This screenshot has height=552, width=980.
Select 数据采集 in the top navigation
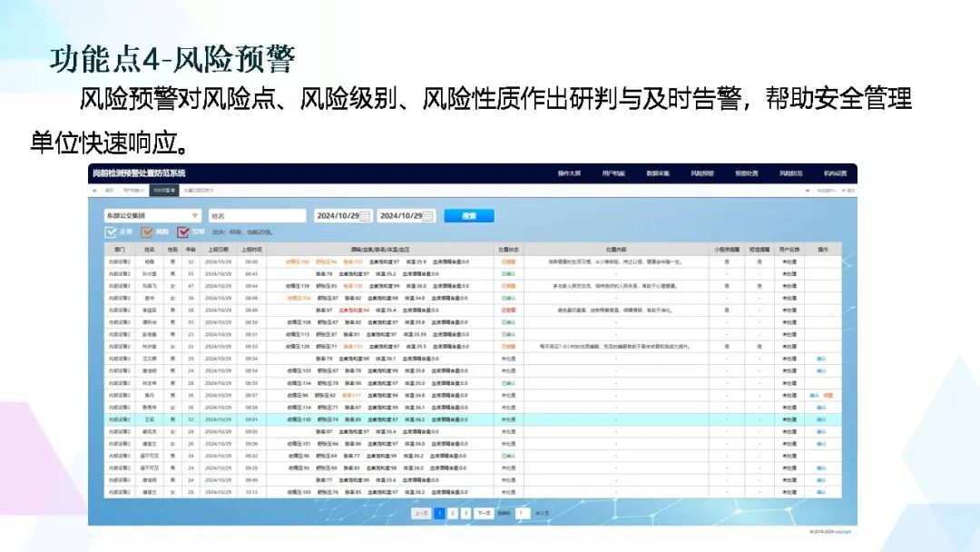coord(658,172)
